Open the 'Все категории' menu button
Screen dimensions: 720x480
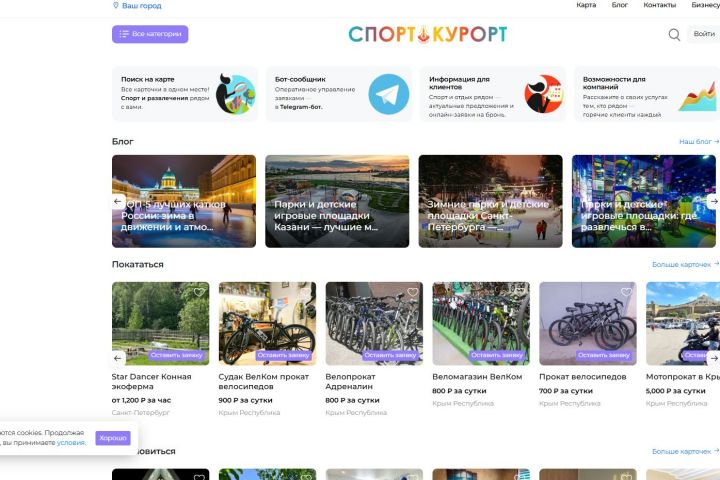point(150,34)
